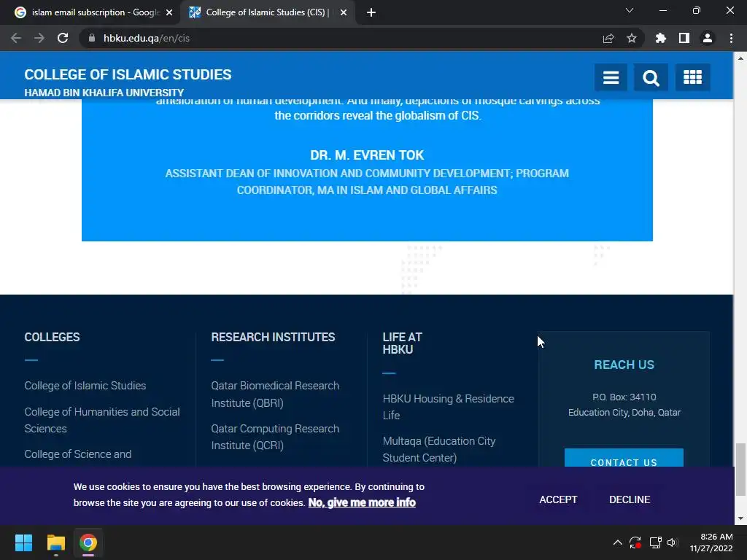The image size is (747, 560).
Task: Reload the page with refresh icon
Action: [63, 38]
